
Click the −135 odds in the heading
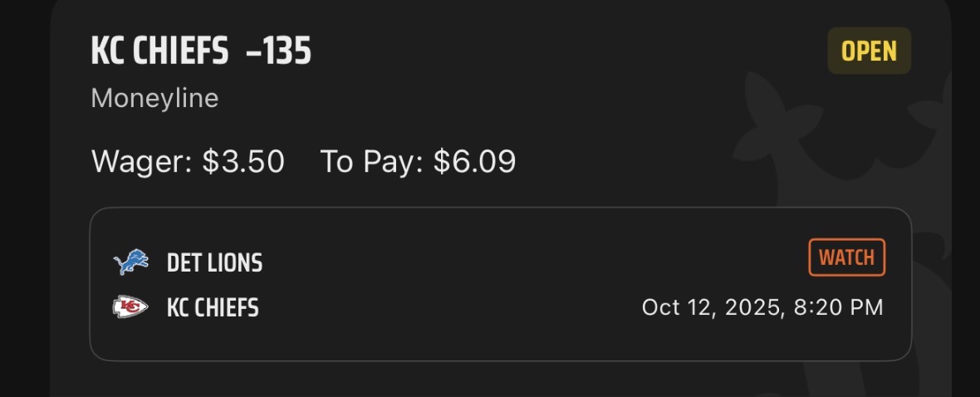(278, 52)
